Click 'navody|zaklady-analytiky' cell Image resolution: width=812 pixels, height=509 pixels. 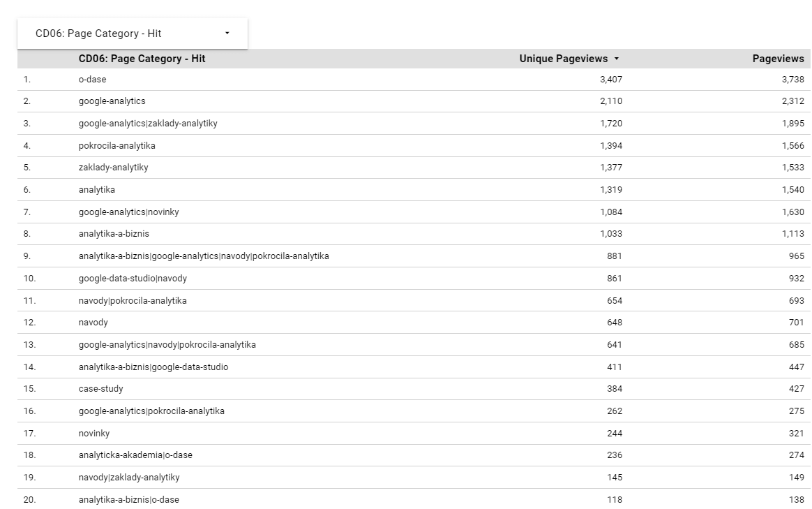click(129, 478)
